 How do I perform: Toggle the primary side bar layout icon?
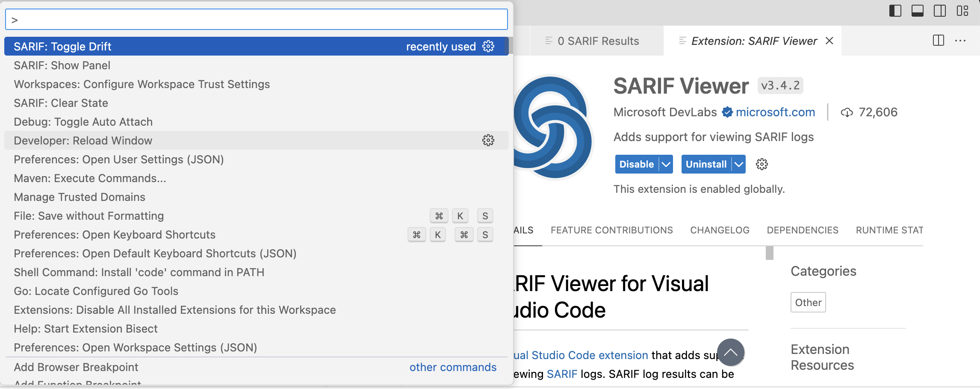click(895, 11)
